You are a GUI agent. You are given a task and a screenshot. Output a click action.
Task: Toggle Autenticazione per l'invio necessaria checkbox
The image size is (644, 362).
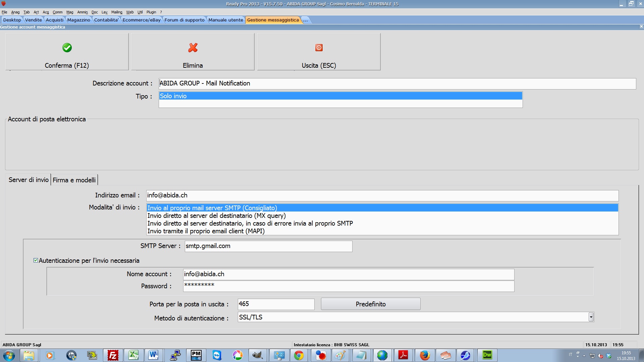pyautogui.click(x=36, y=260)
